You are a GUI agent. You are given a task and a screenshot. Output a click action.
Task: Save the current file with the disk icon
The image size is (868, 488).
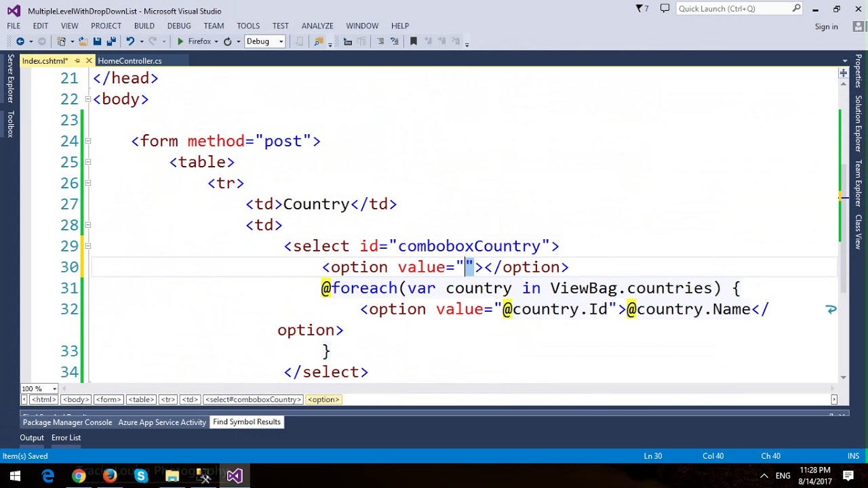(97, 41)
